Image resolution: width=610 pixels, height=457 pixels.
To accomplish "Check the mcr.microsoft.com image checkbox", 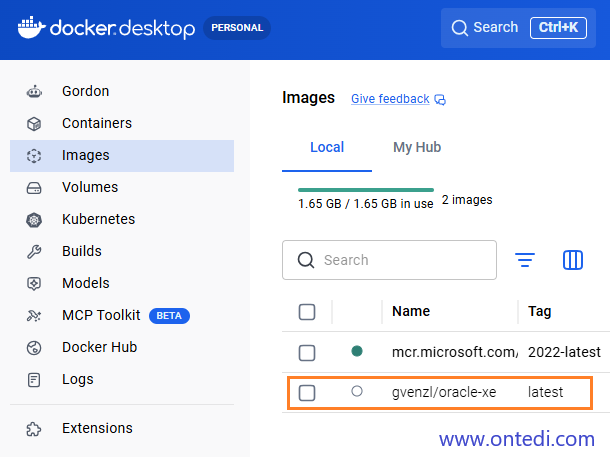I will (307, 353).
